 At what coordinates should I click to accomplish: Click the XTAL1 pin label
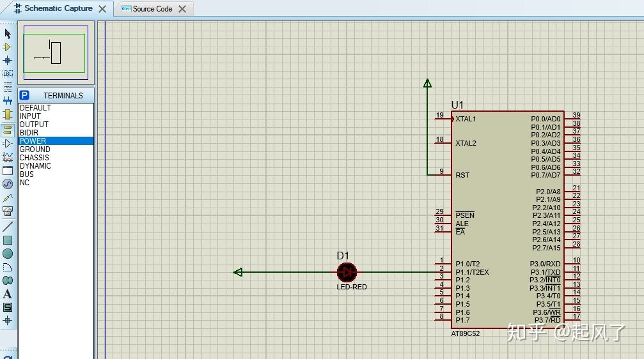click(466, 119)
